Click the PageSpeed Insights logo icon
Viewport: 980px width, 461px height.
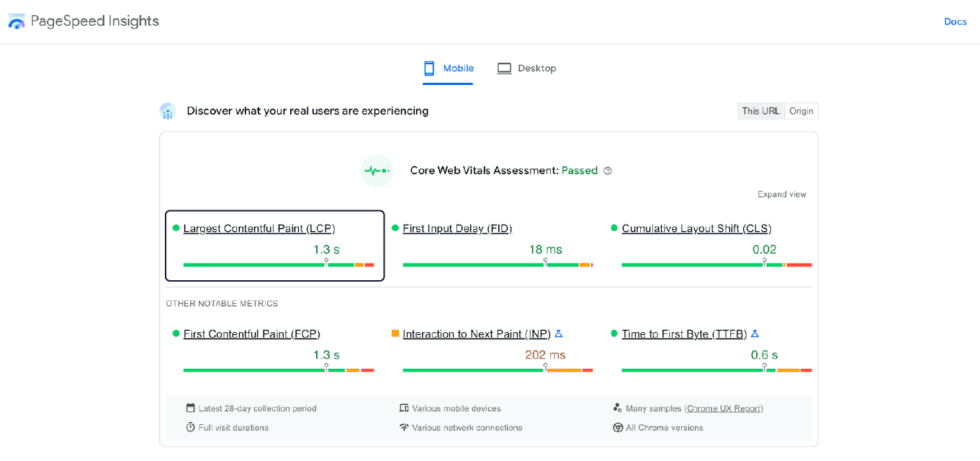click(16, 22)
